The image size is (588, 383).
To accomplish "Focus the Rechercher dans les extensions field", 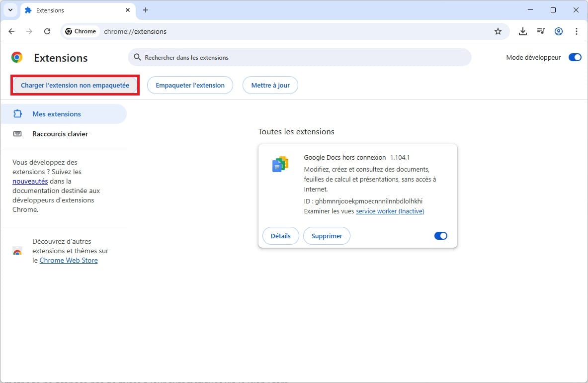I will 299,57.
